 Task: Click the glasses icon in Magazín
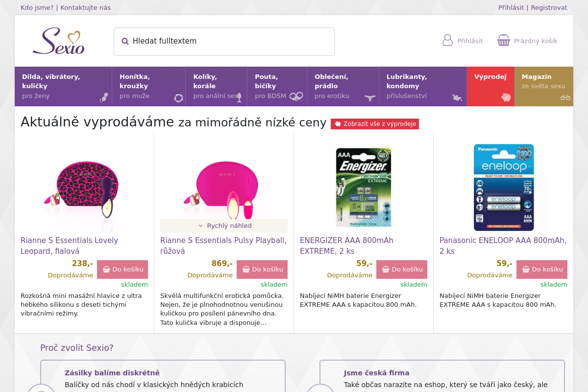[x=565, y=98]
